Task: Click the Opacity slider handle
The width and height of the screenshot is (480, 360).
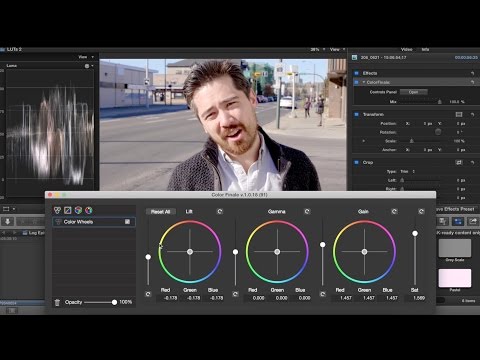Action: [x=114, y=302]
